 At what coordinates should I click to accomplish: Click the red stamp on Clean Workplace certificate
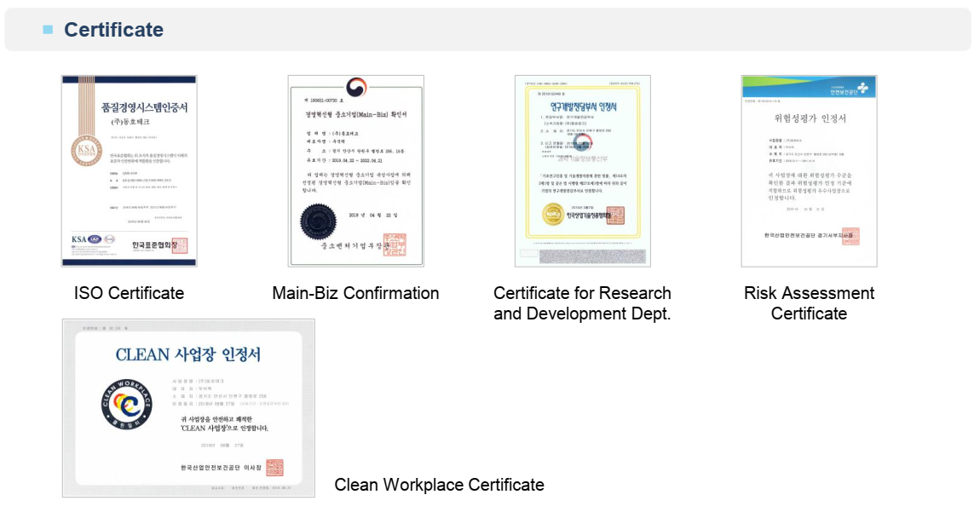274,468
